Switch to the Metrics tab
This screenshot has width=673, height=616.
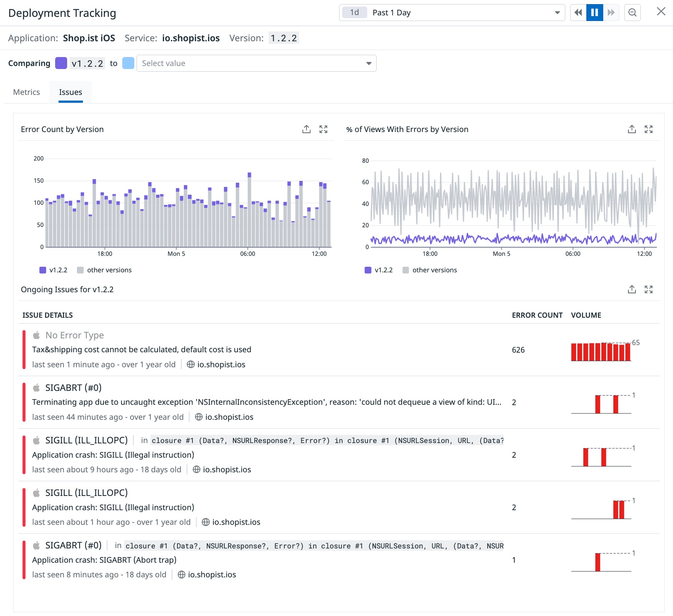[x=26, y=92]
